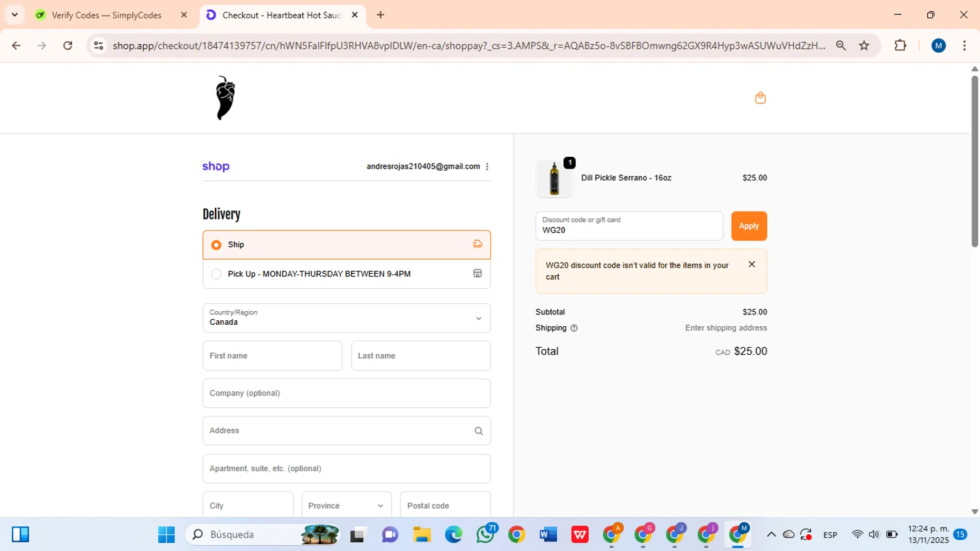This screenshot has width=980, height=551.
Task: Click Dill Pickle Serrano - 16oz text
Action: coord(626,178)
